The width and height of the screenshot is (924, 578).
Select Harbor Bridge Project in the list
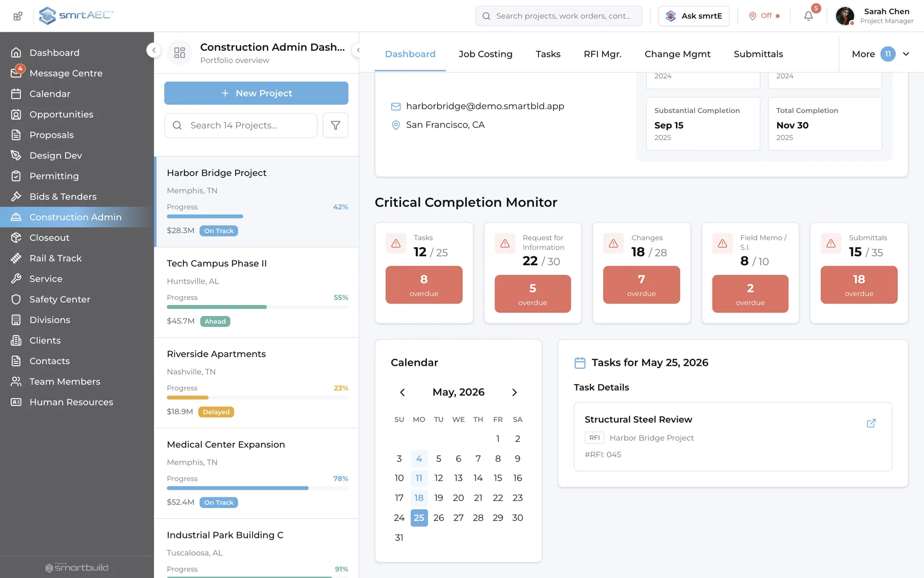tap(257, 201)
